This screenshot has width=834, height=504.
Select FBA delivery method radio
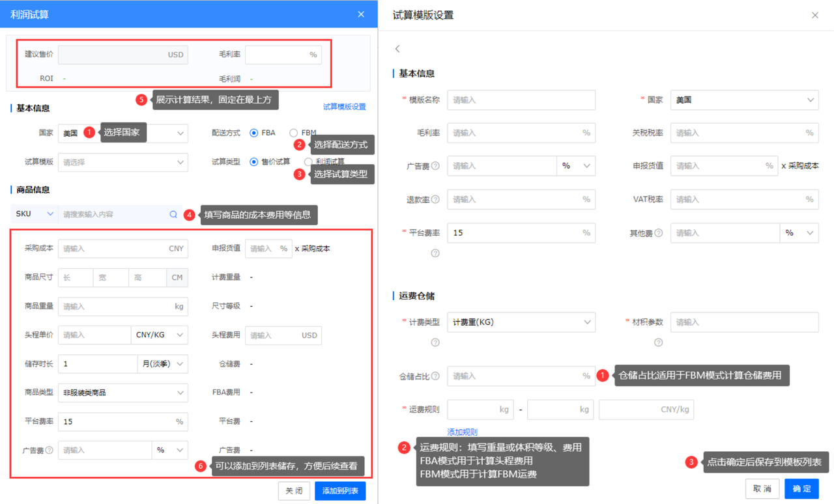[254, 133]
